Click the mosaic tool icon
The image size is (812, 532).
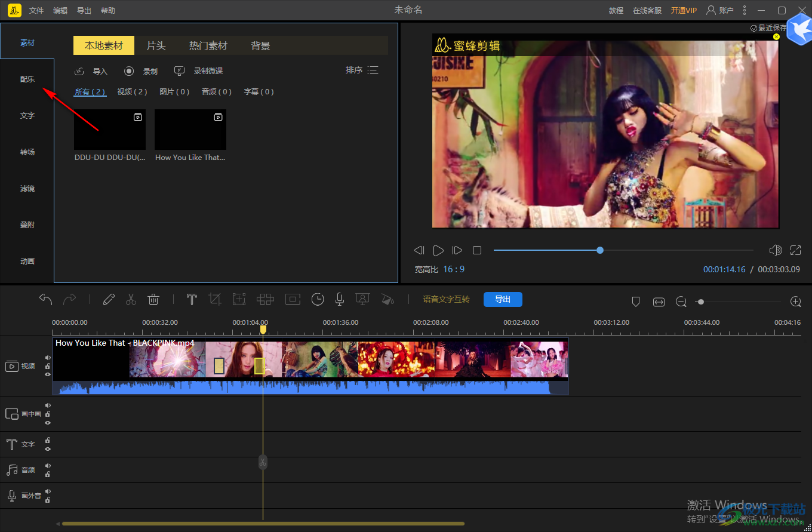265,299
